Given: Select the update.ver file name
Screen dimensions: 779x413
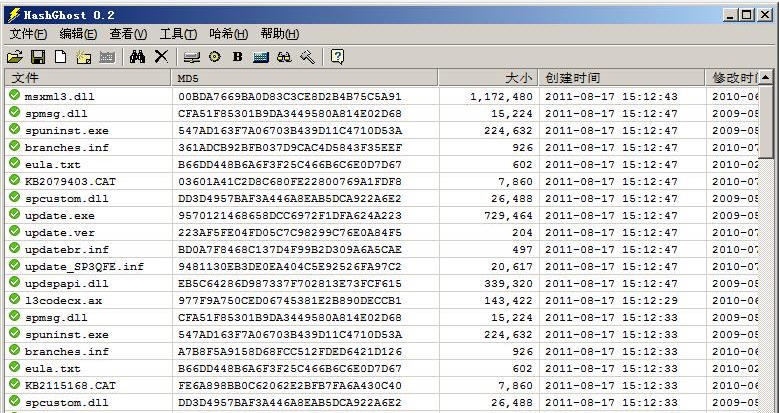Looking at the screenshot, I should tap(60, 233).
